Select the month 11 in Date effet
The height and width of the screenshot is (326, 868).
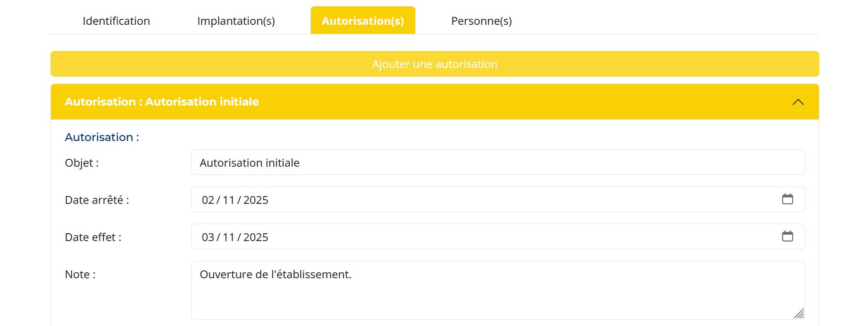(229, 237)
